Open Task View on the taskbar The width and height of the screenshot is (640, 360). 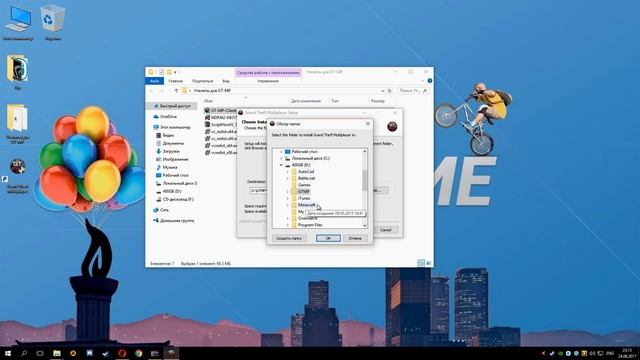40,353
